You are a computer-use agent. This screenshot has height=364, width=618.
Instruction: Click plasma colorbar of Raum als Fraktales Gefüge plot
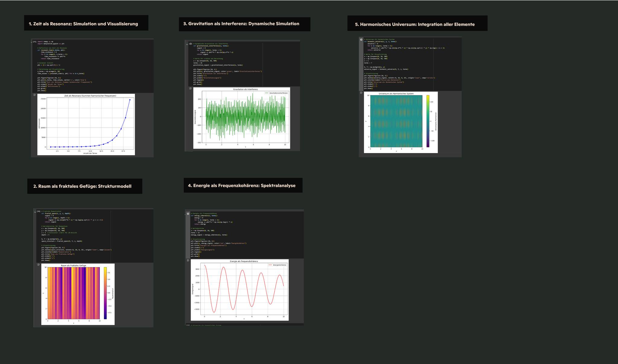105,293
